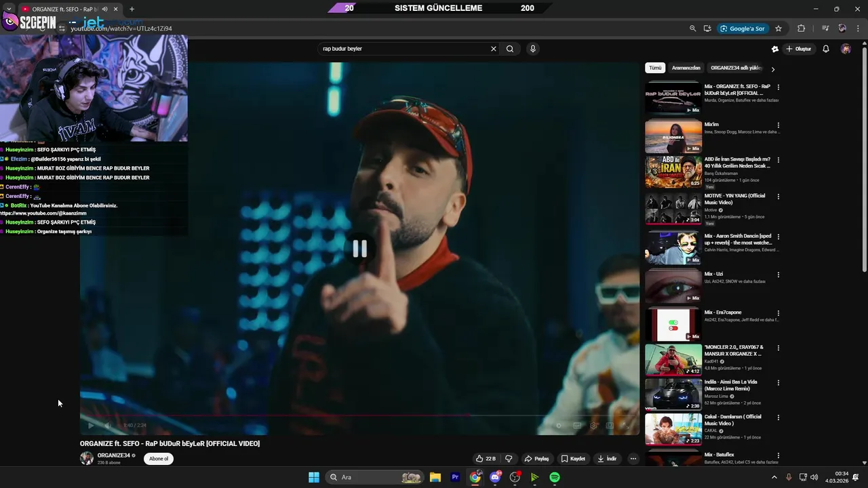The width and height of the screenshot is (868, 488).
Task: Open Chrome media controls icon
Action: (x=825, y=28)
